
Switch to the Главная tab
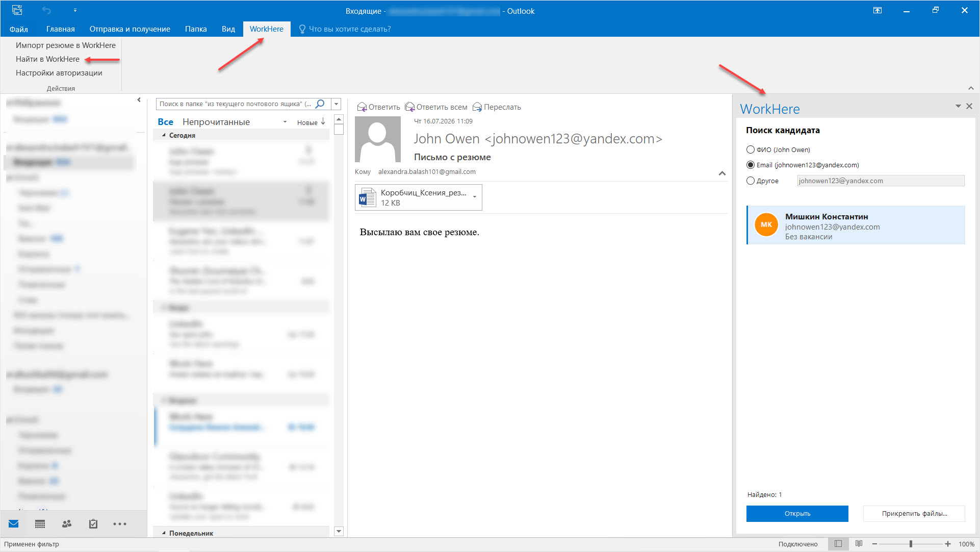pos(61,29)
